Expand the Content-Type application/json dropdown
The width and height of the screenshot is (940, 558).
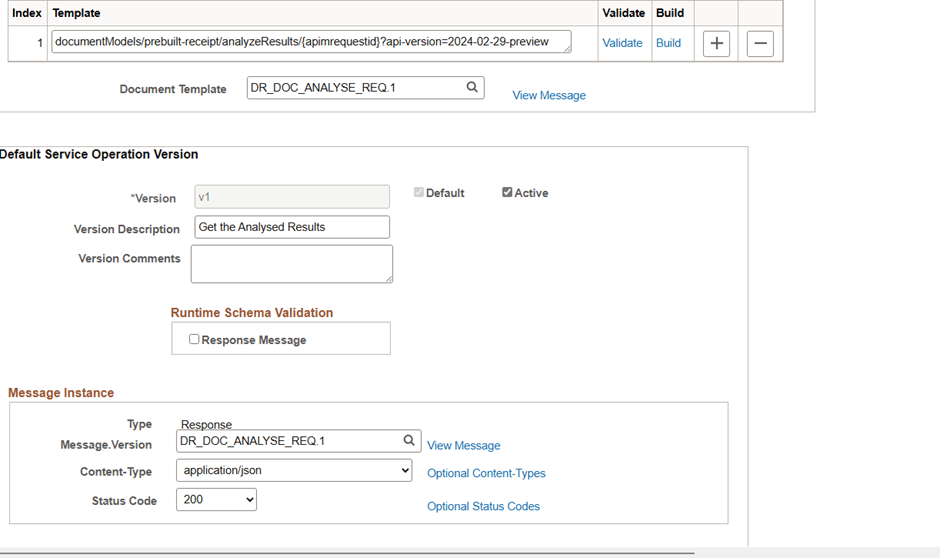(294, 470)
